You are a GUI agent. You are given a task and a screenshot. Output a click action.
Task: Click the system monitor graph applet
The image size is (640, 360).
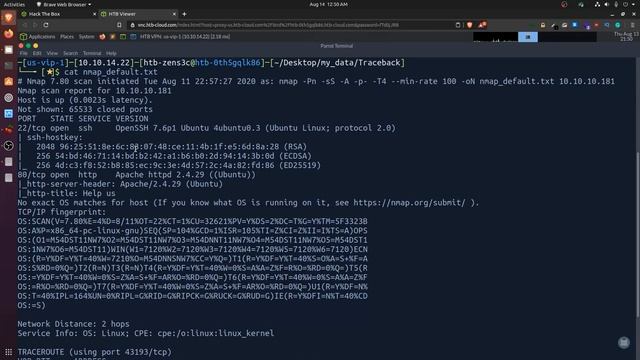point(496,37)
